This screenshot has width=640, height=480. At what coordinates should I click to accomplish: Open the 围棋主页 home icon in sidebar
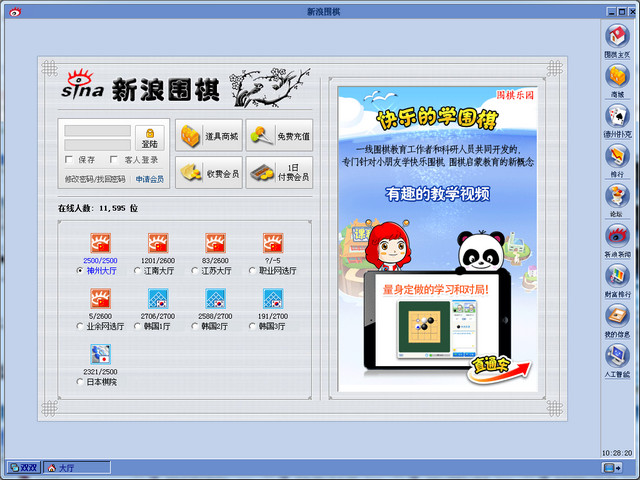[x=617, y=36]
